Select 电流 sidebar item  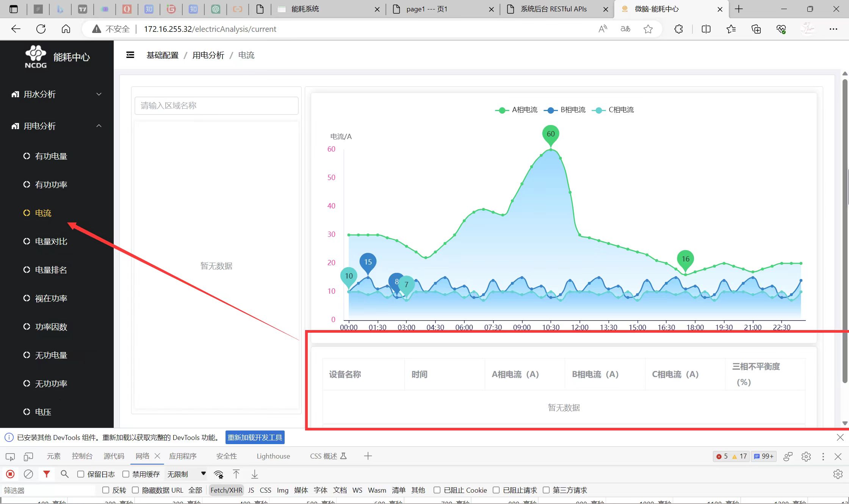(x=43, y=213)
